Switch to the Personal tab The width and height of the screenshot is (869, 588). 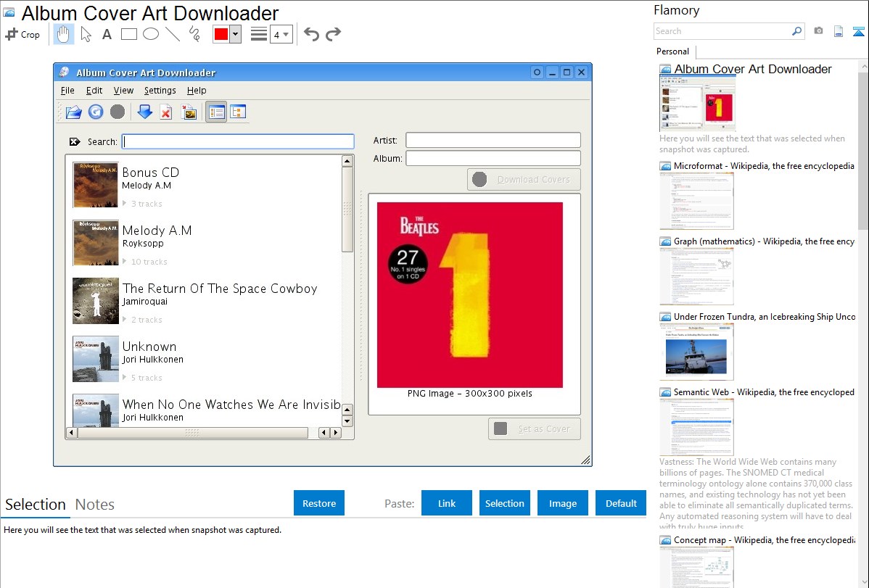[673, 51]
